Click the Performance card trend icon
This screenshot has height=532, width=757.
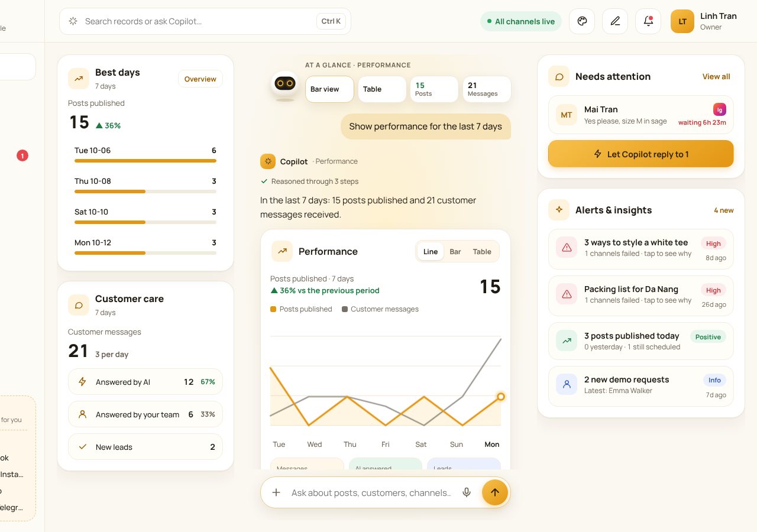coord(282,251)
